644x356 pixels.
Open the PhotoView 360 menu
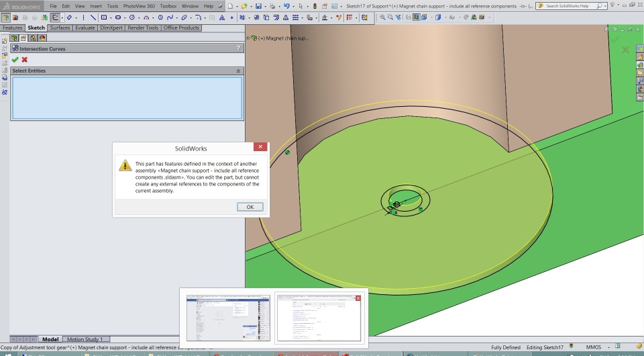pyautogui.click(x=139, y=6)
